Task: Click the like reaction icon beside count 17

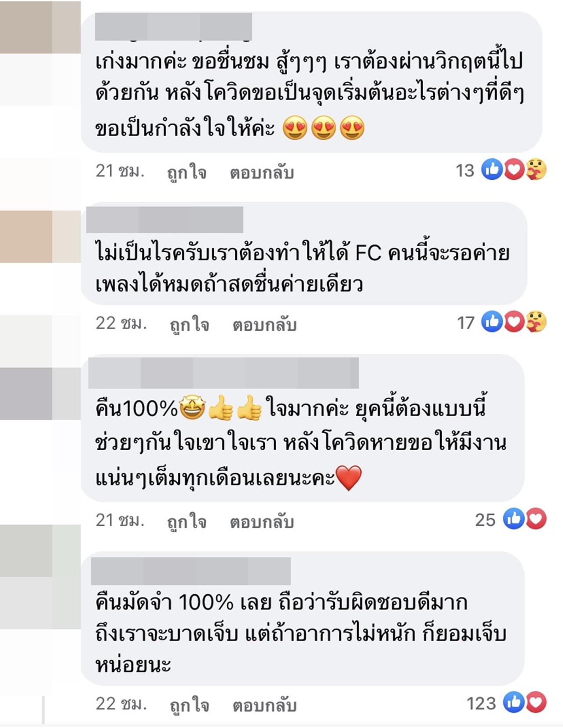Action: click(x=492, y=322)
